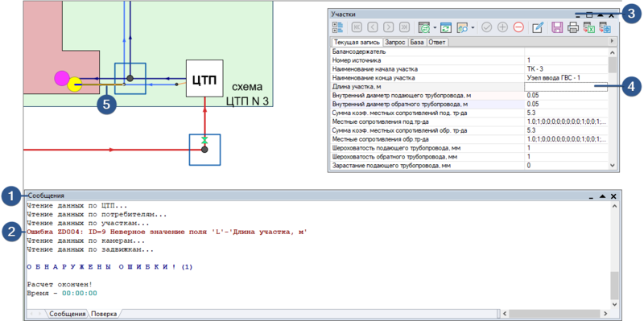644x321 pixels.
Task: Click the red minus delete record icon
Action: pos(518,27)
